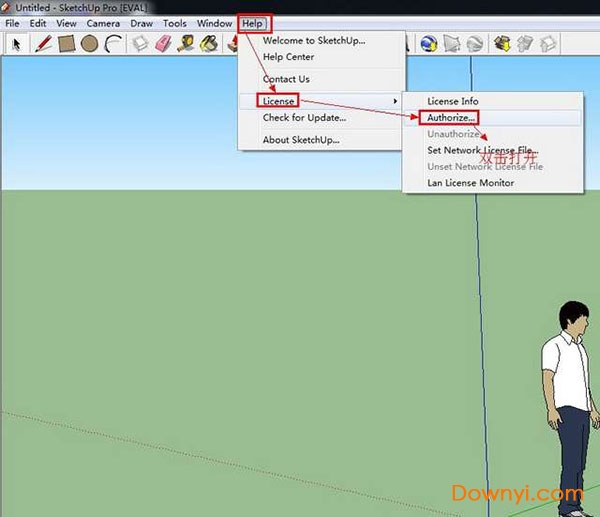Pick the Pencil line tool

click(43, 43)
